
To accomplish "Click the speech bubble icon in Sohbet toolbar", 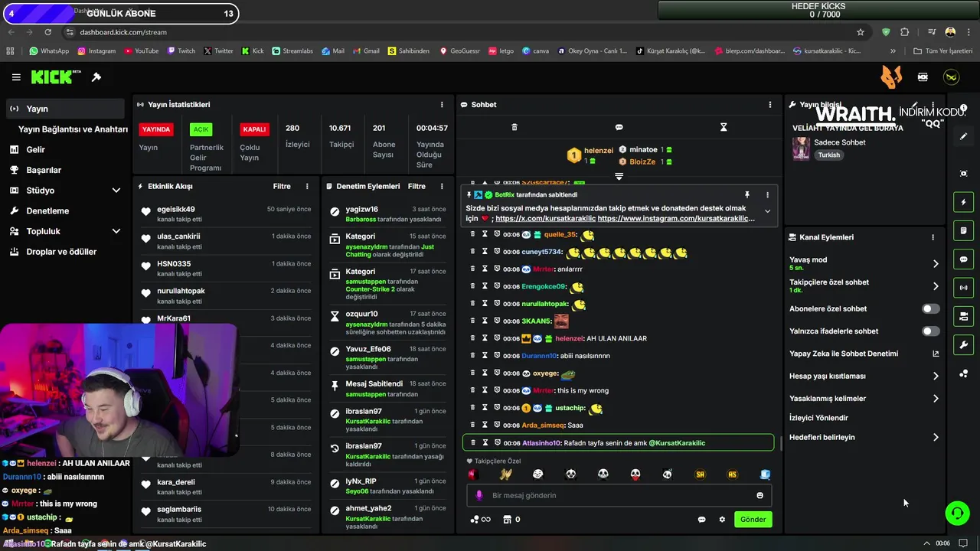I will pyautogui.click(x=619, y=127).
